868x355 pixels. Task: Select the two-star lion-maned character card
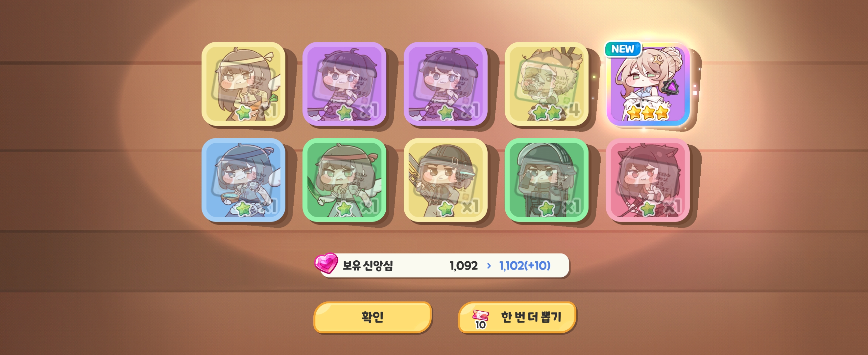point(546,84)
